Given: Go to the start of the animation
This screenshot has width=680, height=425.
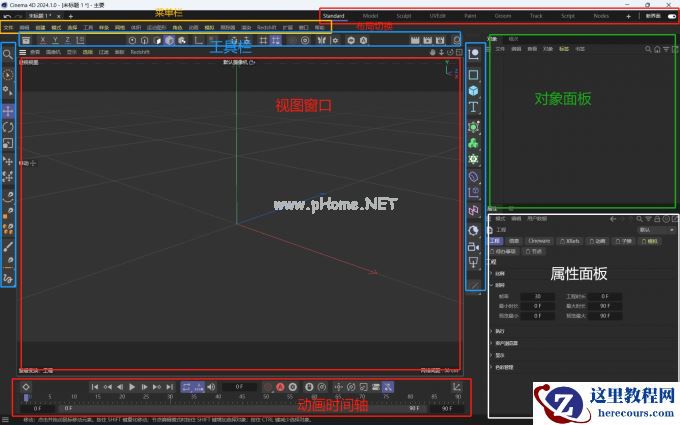Looking at the screenshot, I should coord(95,387).
